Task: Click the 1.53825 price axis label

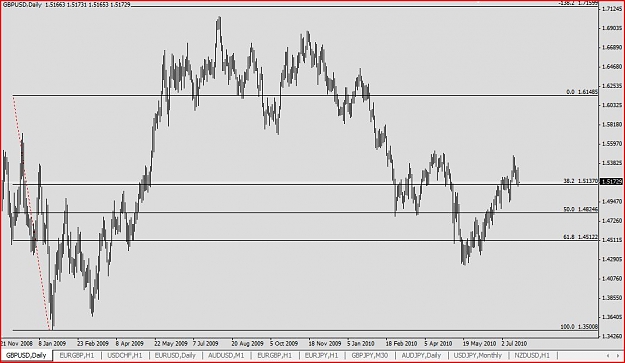Action: [611, 163]
